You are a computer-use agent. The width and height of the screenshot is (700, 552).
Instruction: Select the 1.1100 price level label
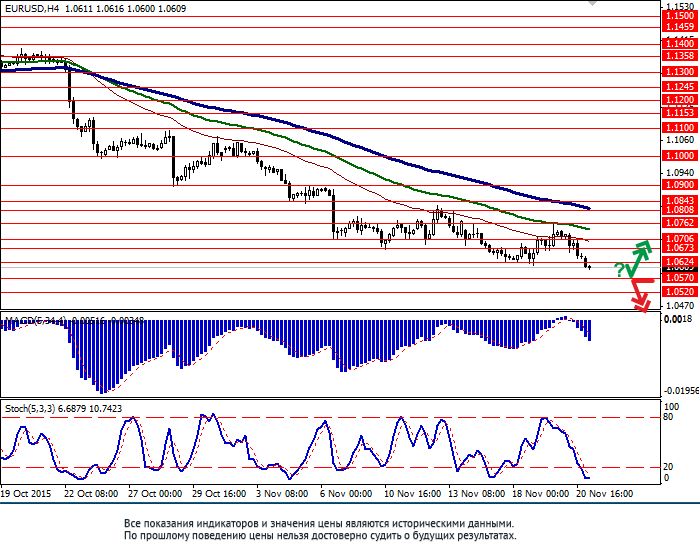pos(680,128)
